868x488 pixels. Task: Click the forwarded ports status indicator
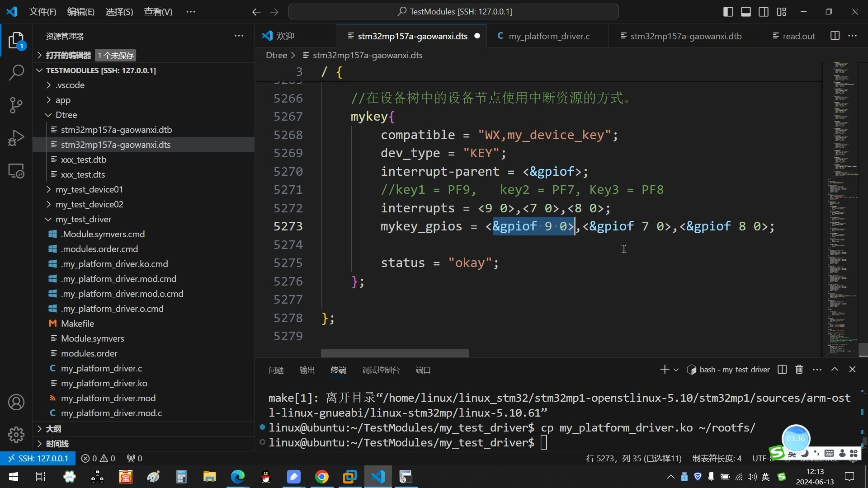[135, 458]
